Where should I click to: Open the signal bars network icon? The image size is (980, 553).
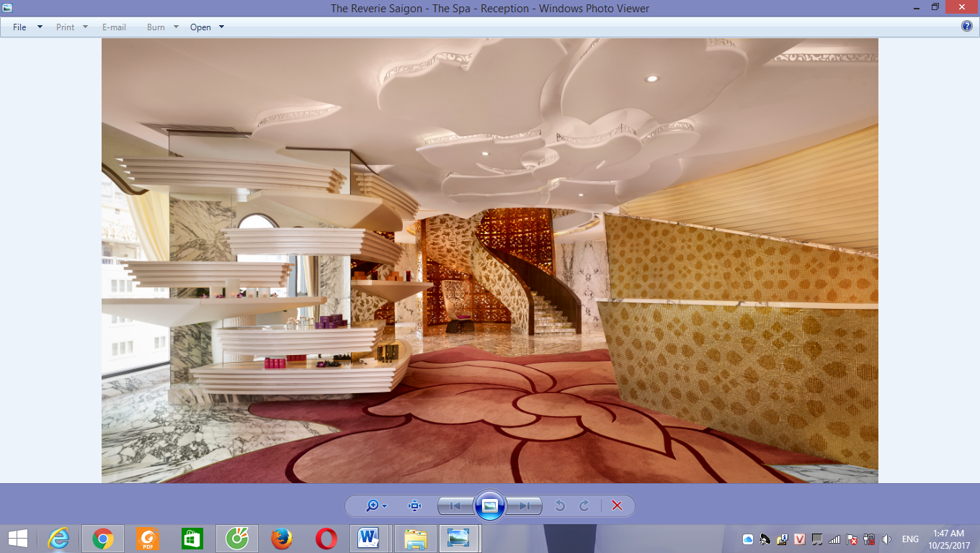(834, 539)
